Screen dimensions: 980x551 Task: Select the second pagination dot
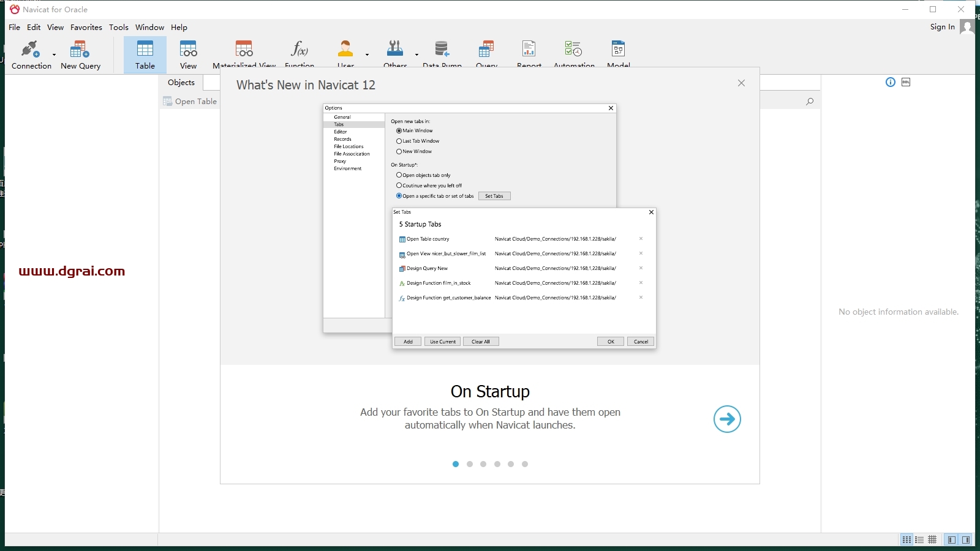470,464
